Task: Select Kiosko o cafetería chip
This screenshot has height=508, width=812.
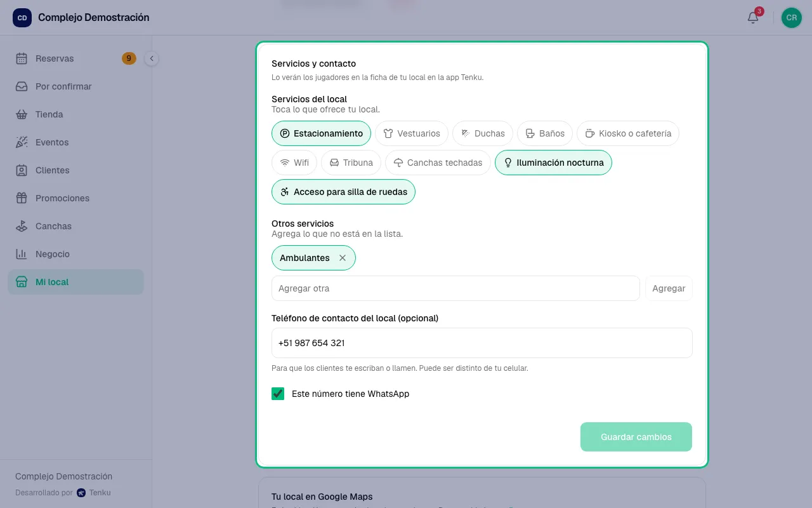Action: pos(628,133)
